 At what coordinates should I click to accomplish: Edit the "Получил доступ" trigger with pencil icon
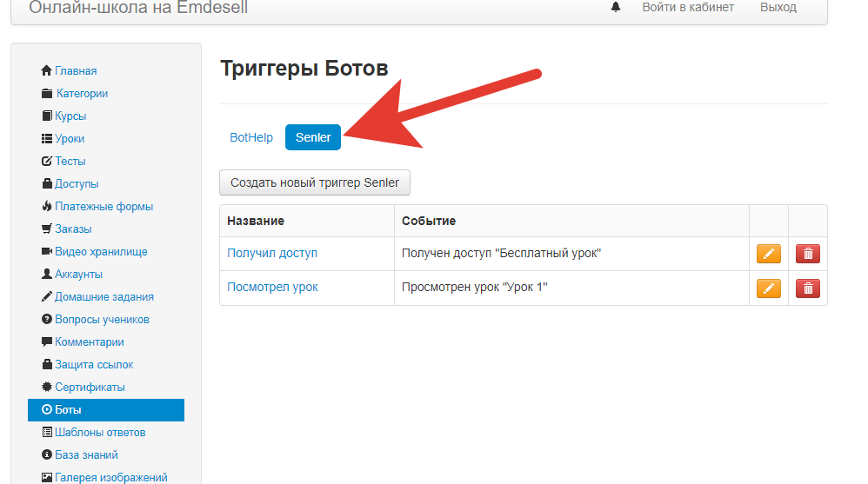[768, 254]
